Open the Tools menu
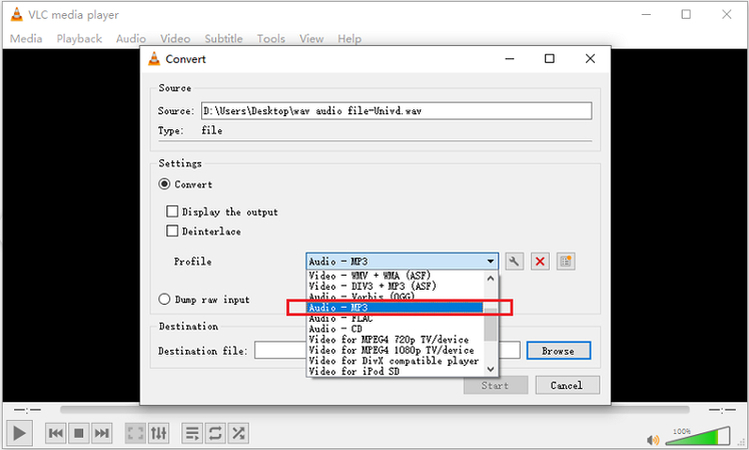 (271, 39)
